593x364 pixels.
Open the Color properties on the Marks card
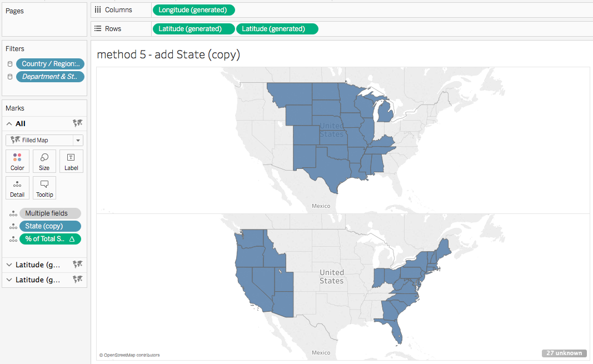[17, 161]
